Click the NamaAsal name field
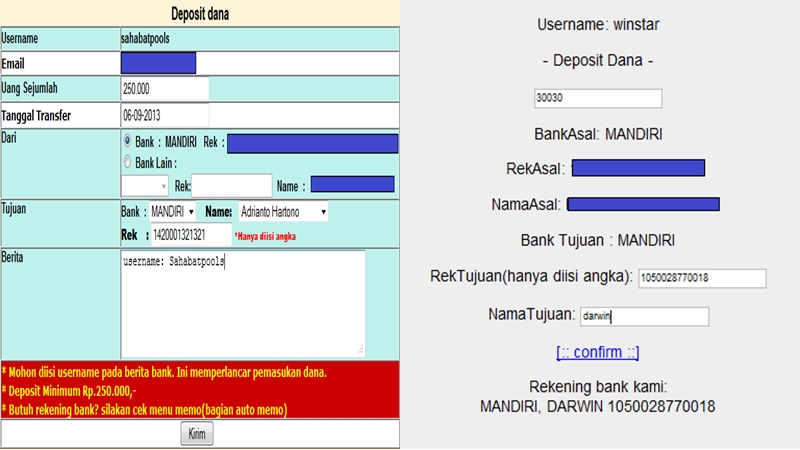The image size is (800, 450). (643, 204)
